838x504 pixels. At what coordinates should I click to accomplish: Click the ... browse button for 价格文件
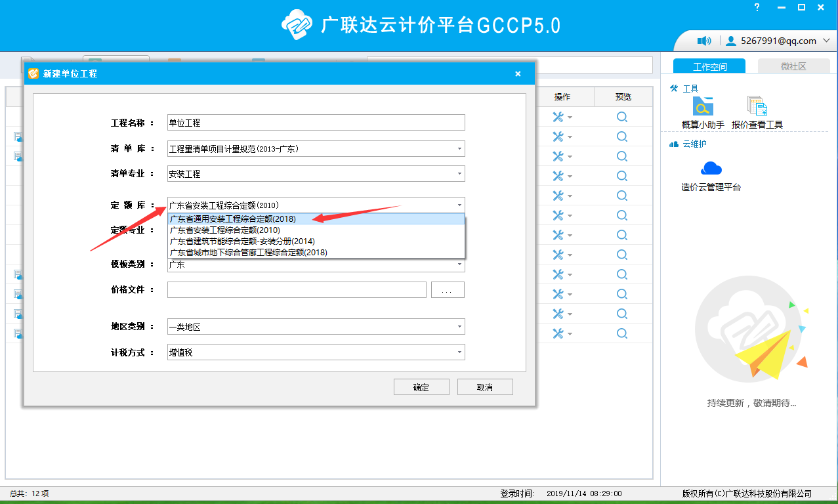[x=448, y=290]
